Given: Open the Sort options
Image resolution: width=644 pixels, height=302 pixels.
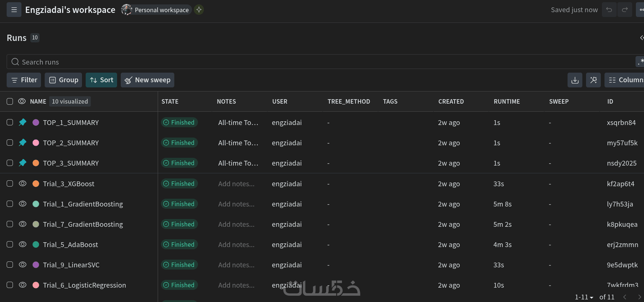Looking at the screenshot, I should click(x=102, y=80).
